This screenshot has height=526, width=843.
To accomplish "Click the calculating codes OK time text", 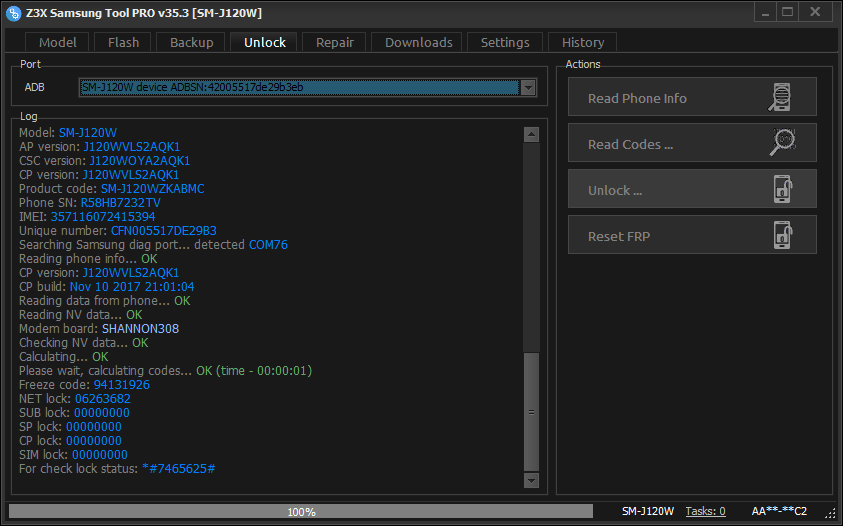I will (x=254, y=371).
